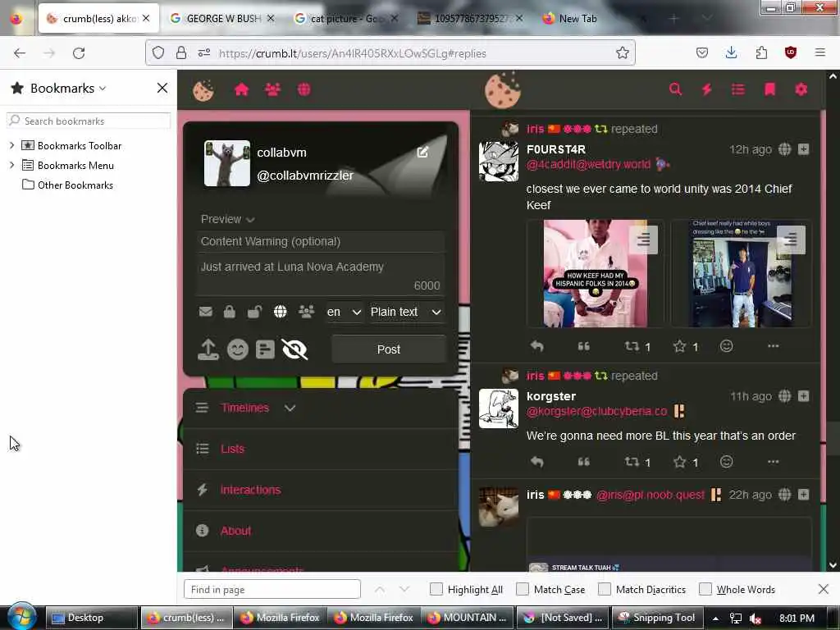Select followers-only lock scope
The width and height of the screenshot is (840, 630).
pyautogui.click(x=230, y=312)
